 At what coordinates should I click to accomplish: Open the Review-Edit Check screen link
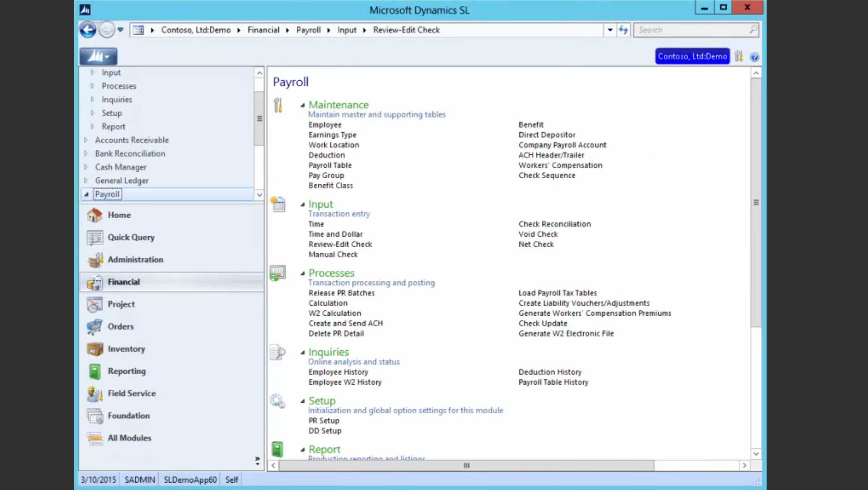coord(340,244)
